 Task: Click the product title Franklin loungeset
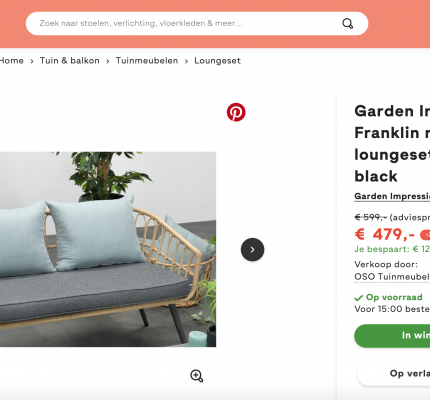[x=392, y=144]
